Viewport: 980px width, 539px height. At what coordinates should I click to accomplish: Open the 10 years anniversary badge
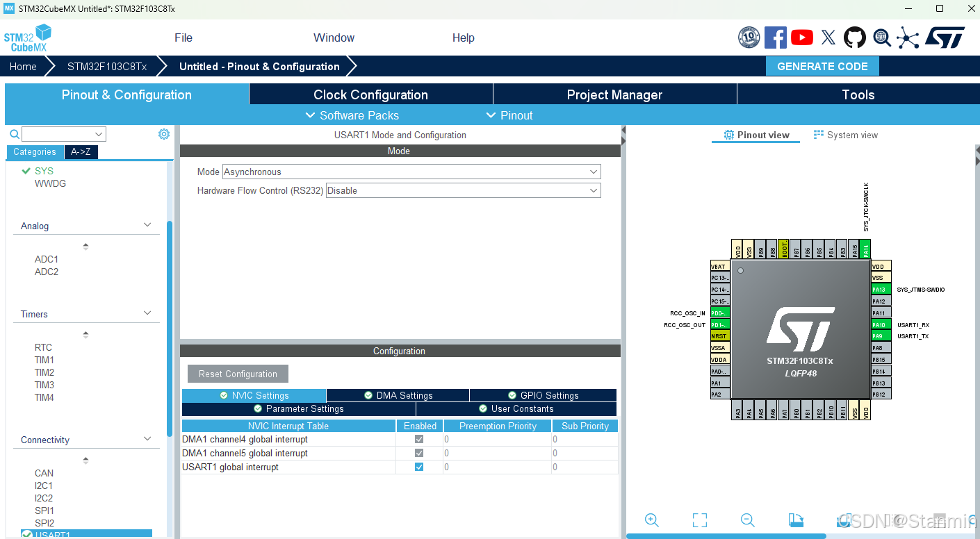point(749,38)
